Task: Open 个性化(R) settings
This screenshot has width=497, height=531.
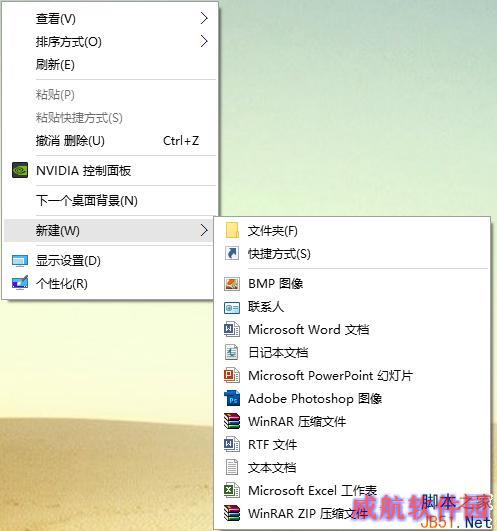Action: point(109,283)
